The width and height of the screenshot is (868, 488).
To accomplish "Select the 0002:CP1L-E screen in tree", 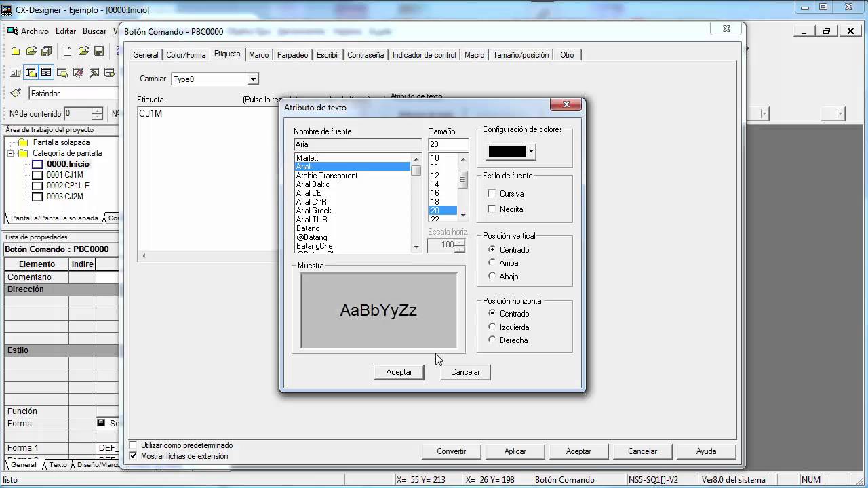I will tap(68, 186).
